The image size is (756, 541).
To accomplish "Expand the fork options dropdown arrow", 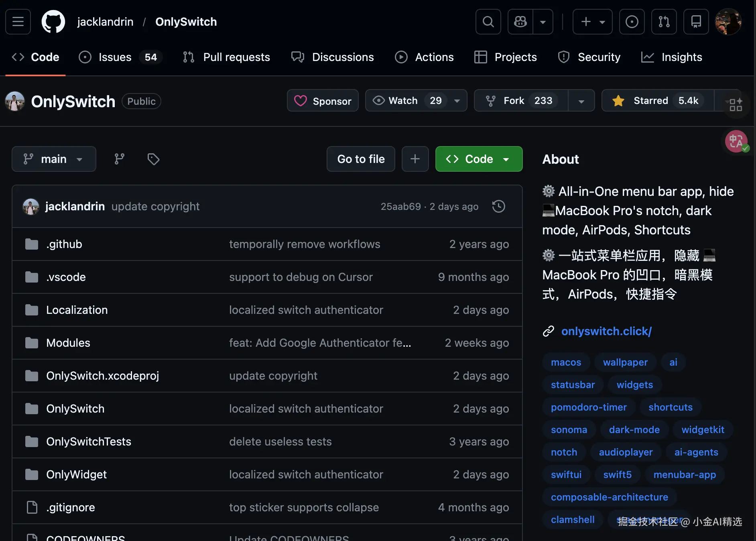I will 581,101.
